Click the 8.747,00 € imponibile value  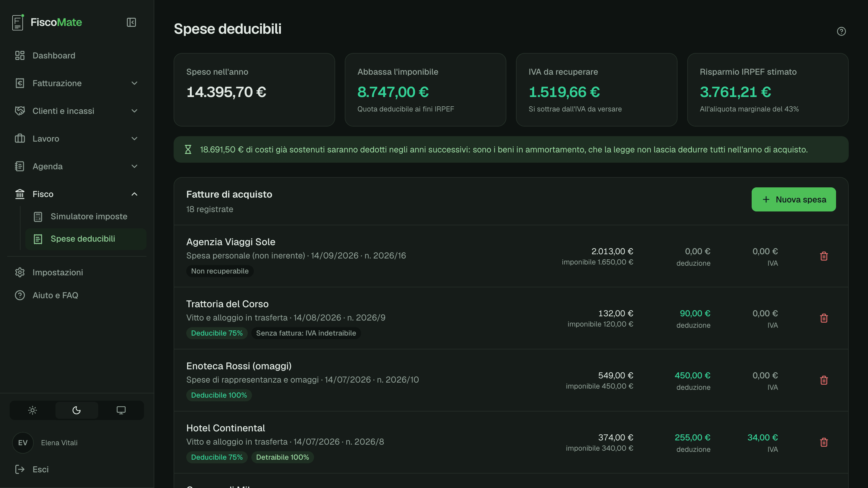393,92
